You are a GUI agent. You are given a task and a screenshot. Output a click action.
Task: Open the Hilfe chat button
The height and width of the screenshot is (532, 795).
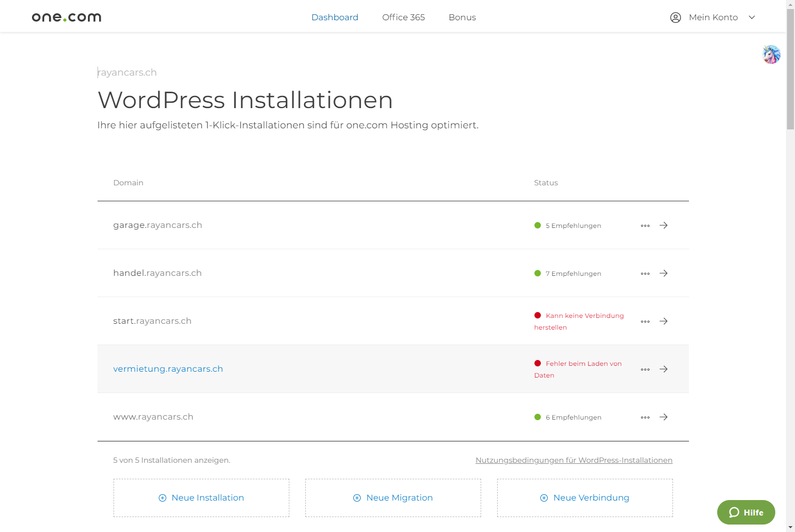[x=746, y=512]
